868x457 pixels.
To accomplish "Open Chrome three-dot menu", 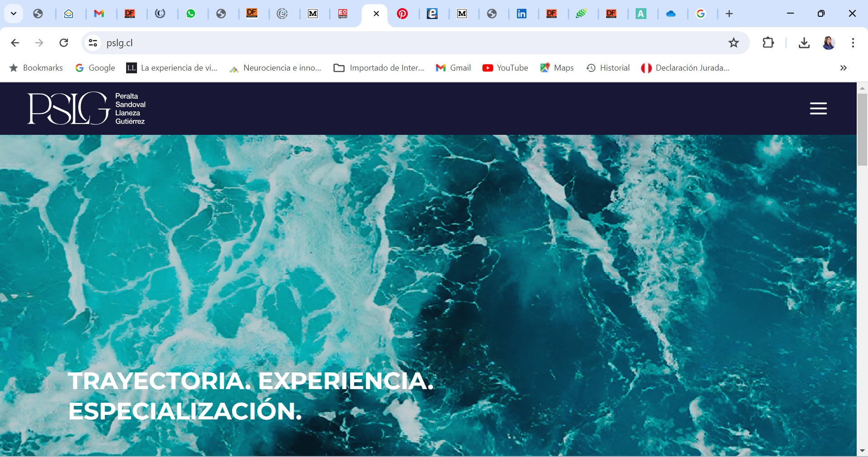I will click(853, 43).
